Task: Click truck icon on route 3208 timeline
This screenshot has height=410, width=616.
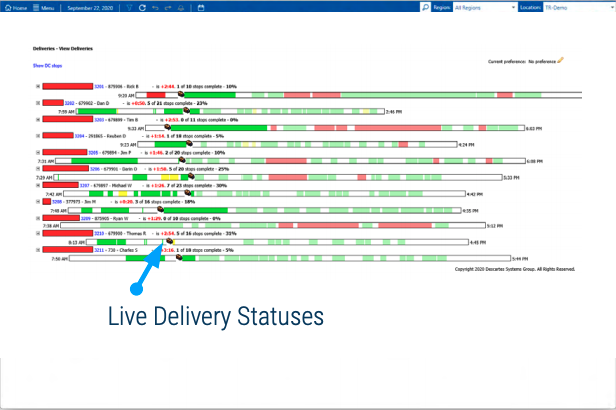Action: click(160, 209)
